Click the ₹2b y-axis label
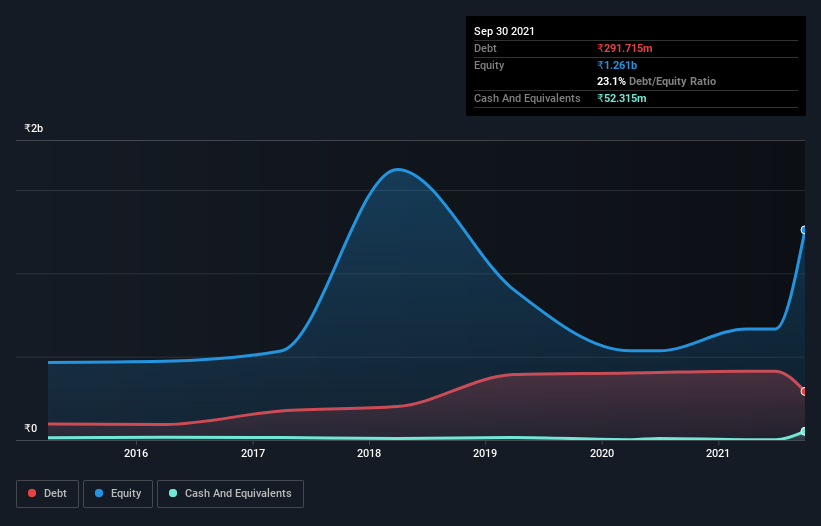The width and height of the screenshot is (821, 526). (34, 128)
